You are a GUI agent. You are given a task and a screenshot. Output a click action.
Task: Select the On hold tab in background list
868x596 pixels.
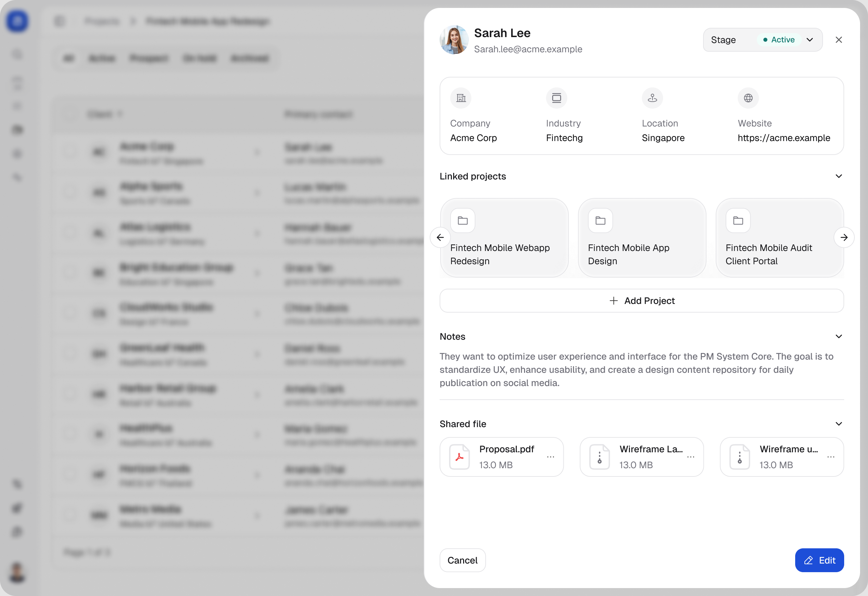pos(199,58)
